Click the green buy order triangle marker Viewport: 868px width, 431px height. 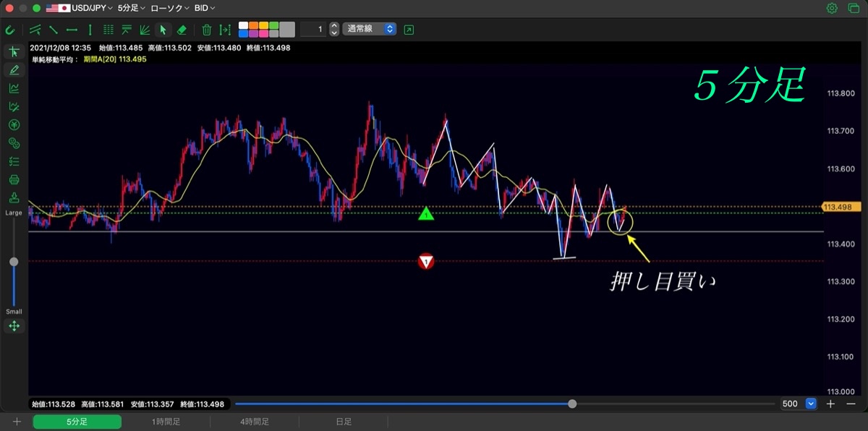click(x=427, y=213)
